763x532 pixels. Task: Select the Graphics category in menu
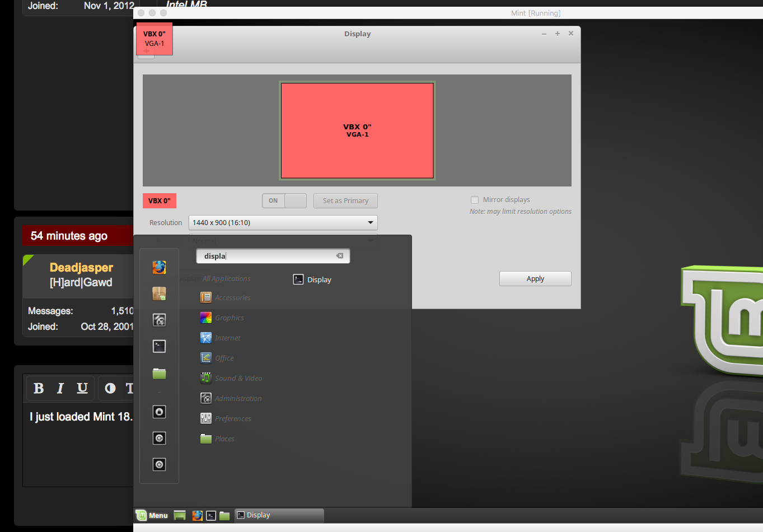(x=229, y=318)
